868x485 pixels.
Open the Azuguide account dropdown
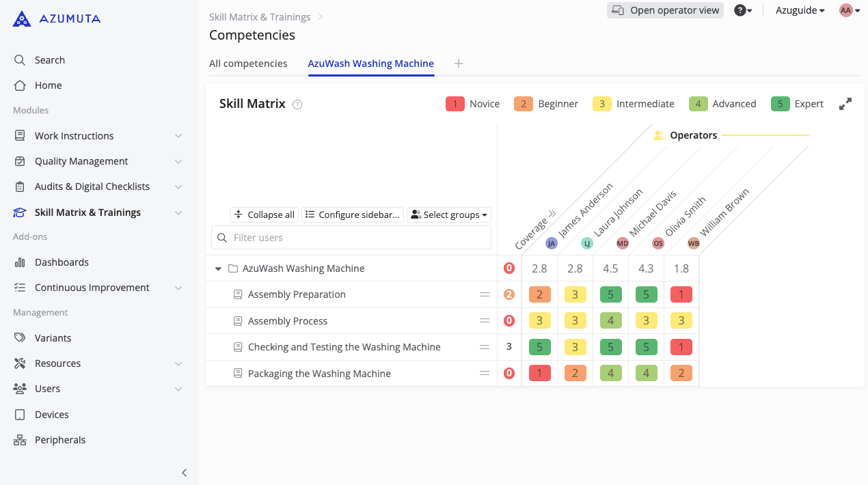800,10
